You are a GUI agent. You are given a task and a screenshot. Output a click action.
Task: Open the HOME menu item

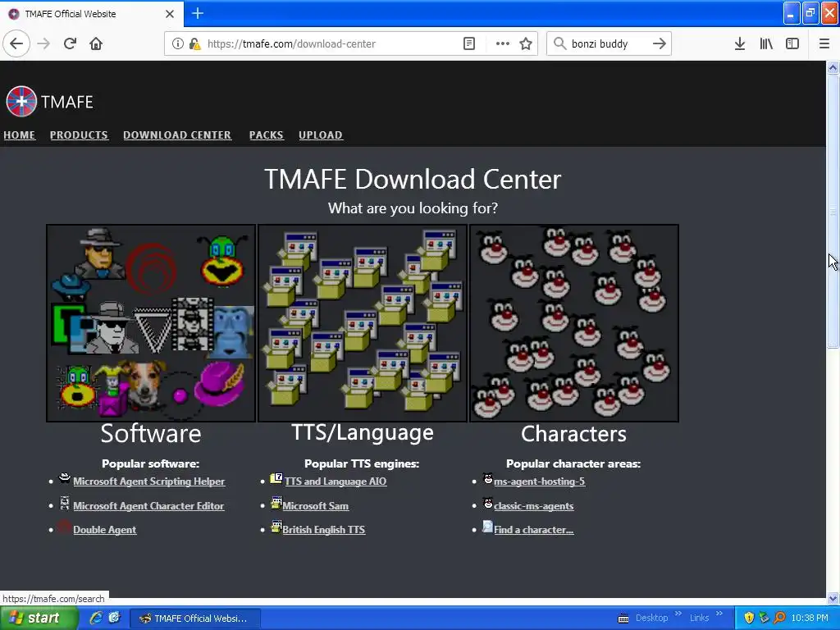[20, 135]
